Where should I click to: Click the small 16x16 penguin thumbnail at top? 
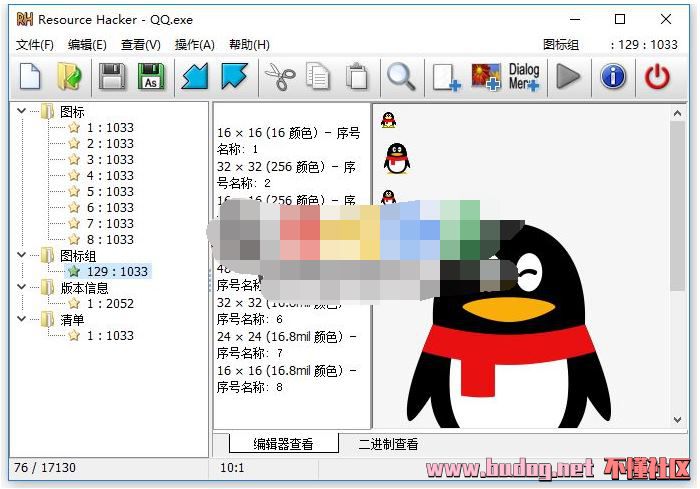pos(388,120)
